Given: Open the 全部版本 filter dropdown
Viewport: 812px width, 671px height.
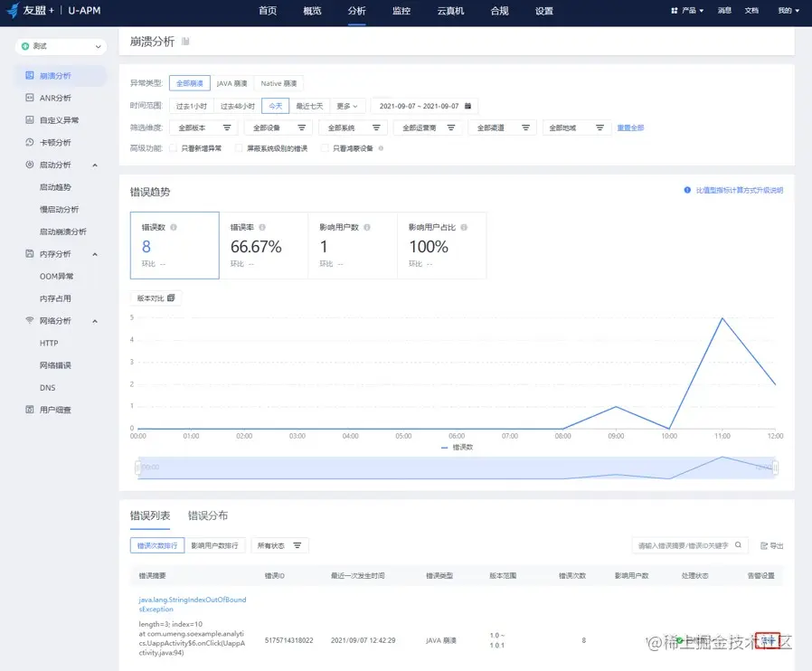Looking at the screenshot, I should point(204,128).
